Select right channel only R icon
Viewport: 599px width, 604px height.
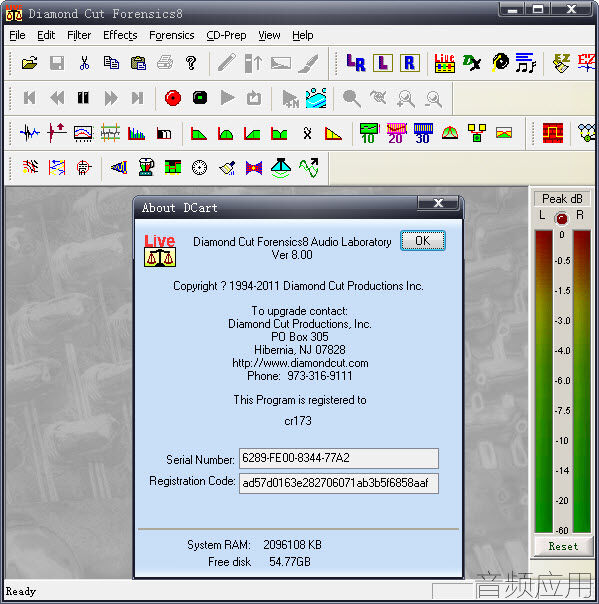point(409,63)
